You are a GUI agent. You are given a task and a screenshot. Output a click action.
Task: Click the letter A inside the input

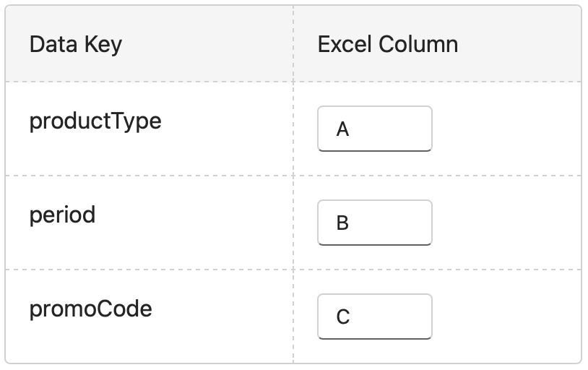343,129
